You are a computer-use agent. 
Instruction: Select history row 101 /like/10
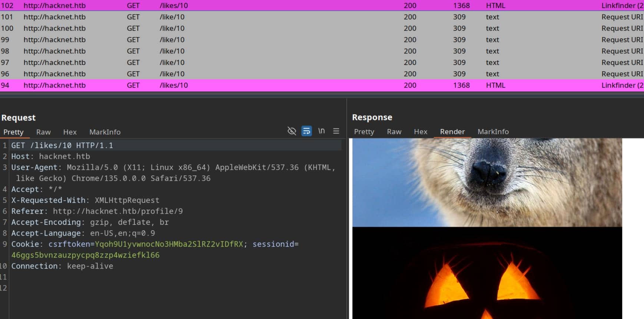point(322,17)
